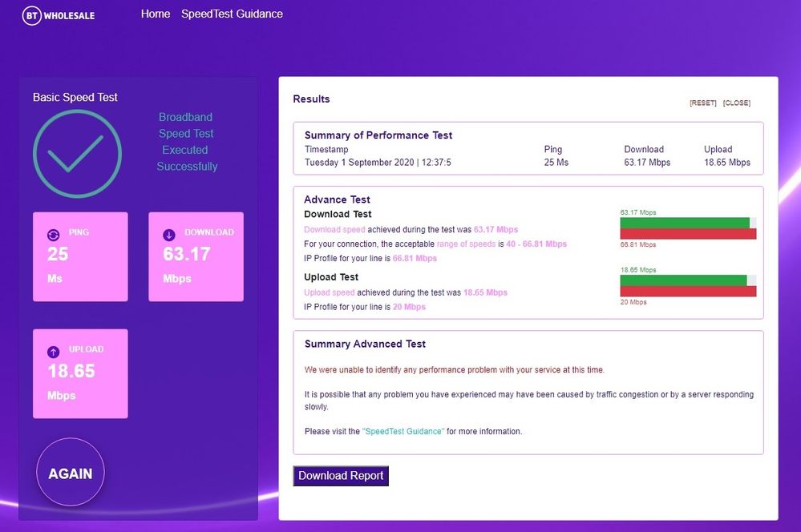Click the Download Report button
Image resolution: width=801 pixels, height=532 pixels.
pos(341,476)
